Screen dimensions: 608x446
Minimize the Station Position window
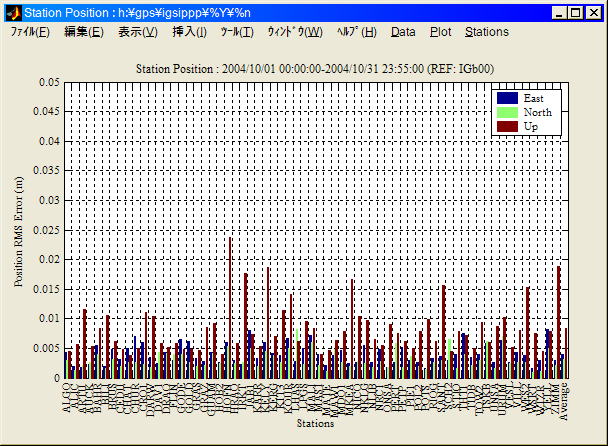[x=561, y=13]
